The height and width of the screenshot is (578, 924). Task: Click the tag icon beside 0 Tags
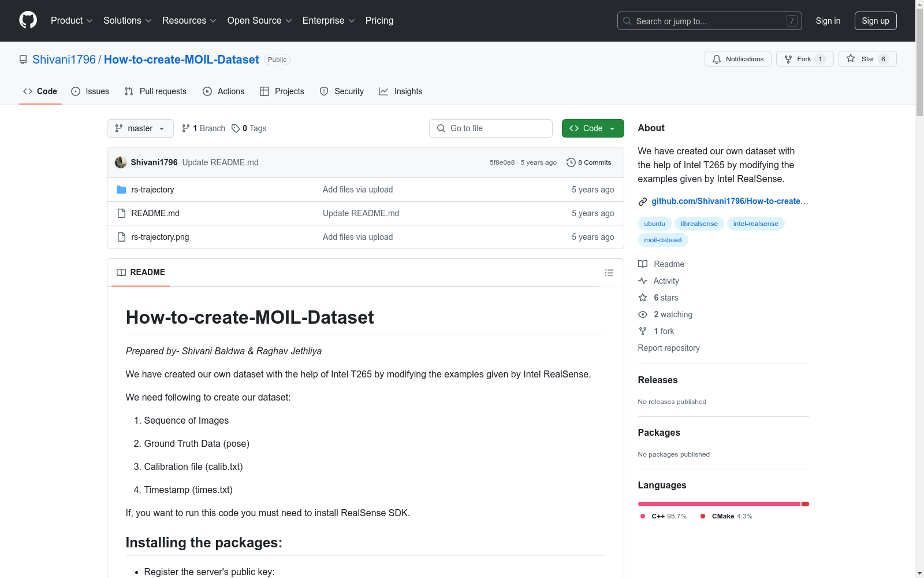pos(236,128)
